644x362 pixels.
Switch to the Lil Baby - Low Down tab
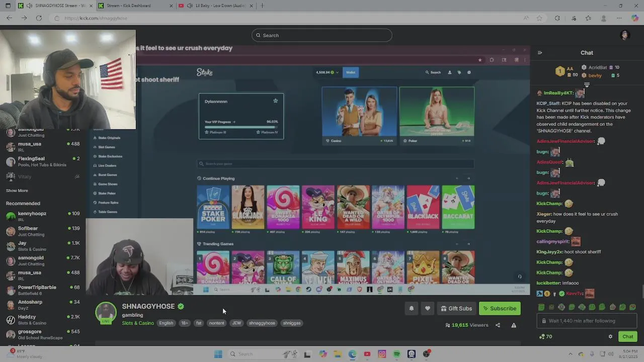216,6
